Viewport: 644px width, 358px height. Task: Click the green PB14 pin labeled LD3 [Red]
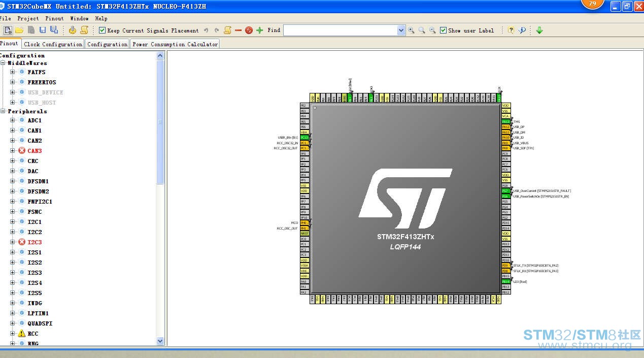coord(505,281)
